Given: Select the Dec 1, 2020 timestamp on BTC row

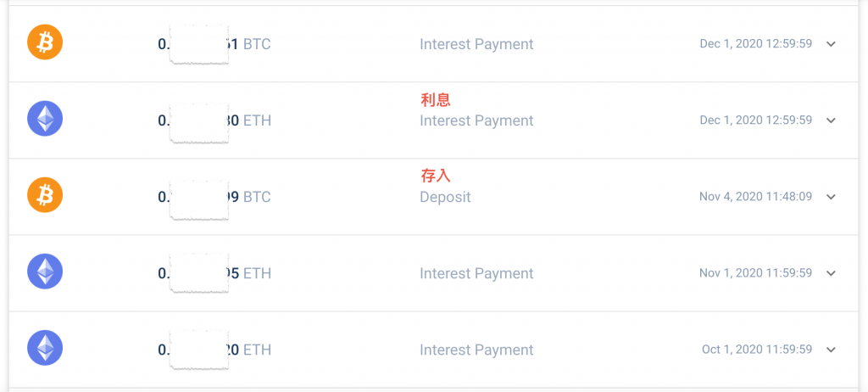Looking at the screenshot, I should [755, 43].
